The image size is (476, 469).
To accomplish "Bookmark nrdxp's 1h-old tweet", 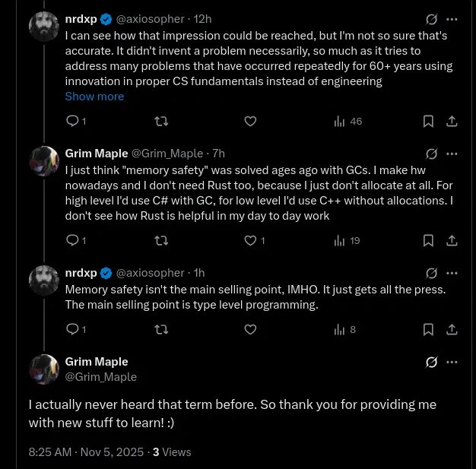I will (x=428, y=329).
